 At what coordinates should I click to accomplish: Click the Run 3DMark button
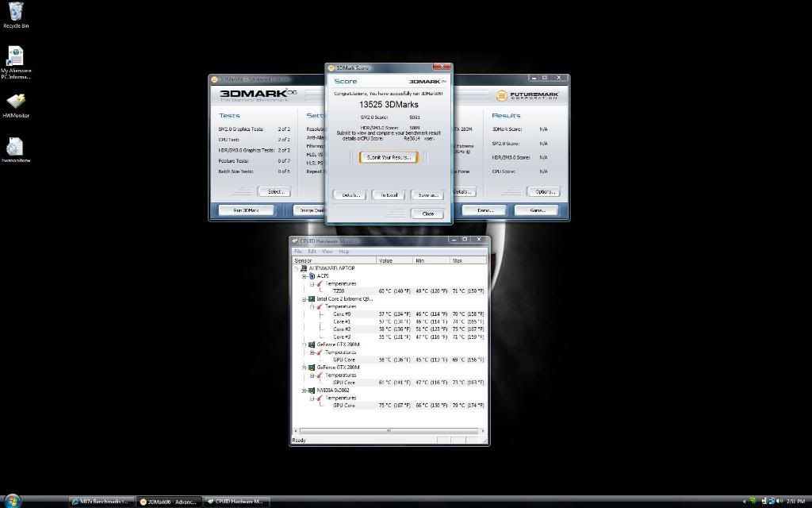(x=247, y=210)
